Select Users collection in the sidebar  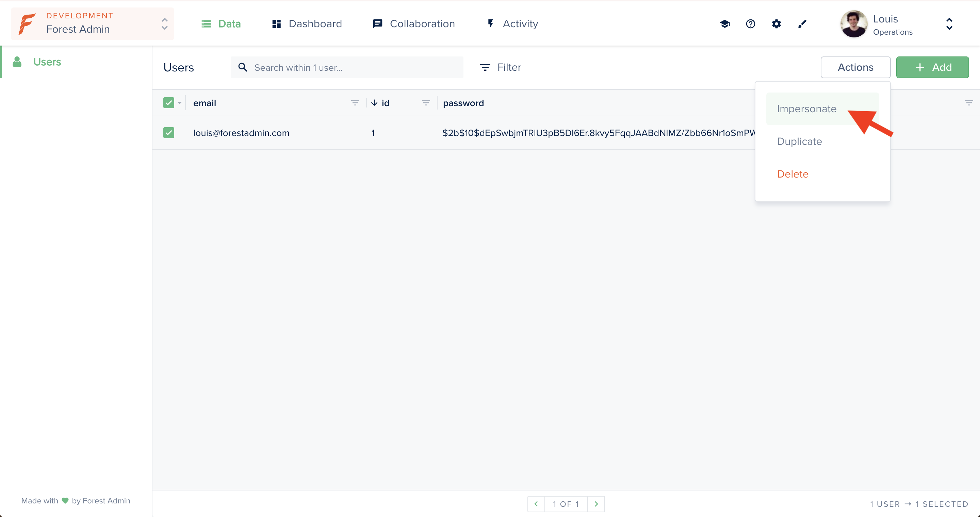76,62
